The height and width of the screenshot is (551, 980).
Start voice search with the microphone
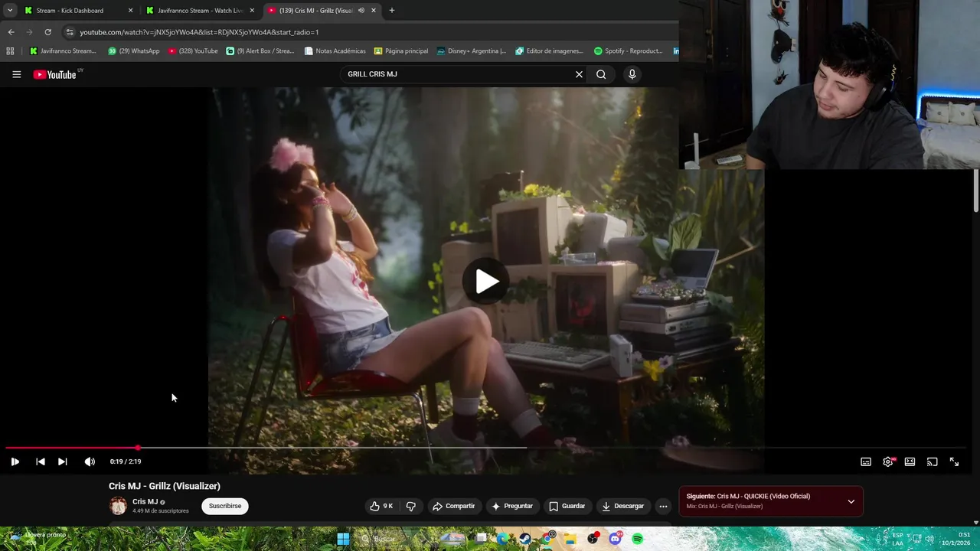[x=632, y=74]
